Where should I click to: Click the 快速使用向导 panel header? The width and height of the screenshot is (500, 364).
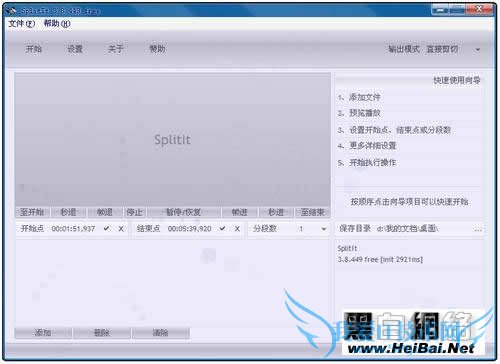(x=457, y=80)
